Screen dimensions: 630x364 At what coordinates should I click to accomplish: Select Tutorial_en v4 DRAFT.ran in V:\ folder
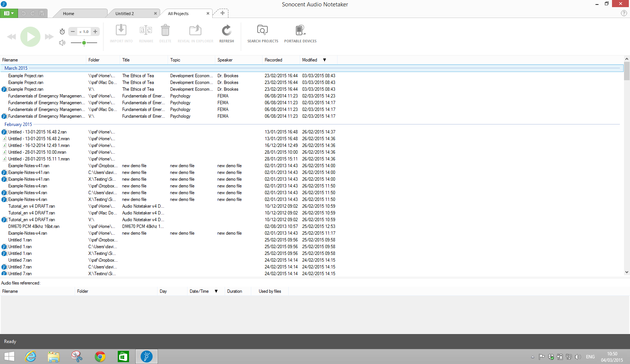tap(169, 220)
